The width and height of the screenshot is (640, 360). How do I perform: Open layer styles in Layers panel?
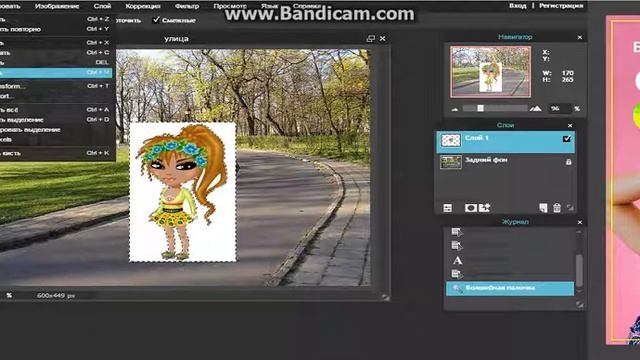(484, 208)
